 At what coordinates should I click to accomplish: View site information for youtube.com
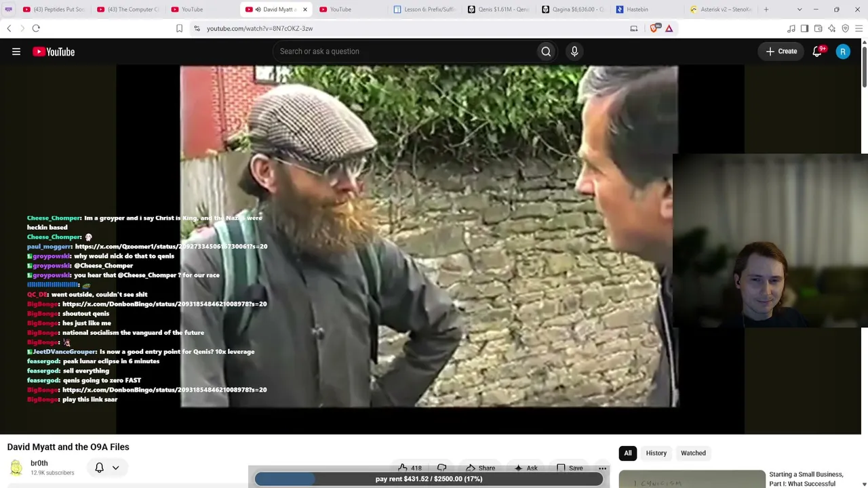pyautogui.click(x=197, y=28)
